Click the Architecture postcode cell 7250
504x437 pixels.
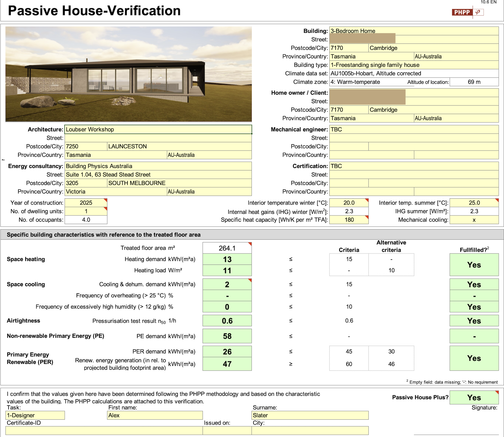[x=86, y=147]
